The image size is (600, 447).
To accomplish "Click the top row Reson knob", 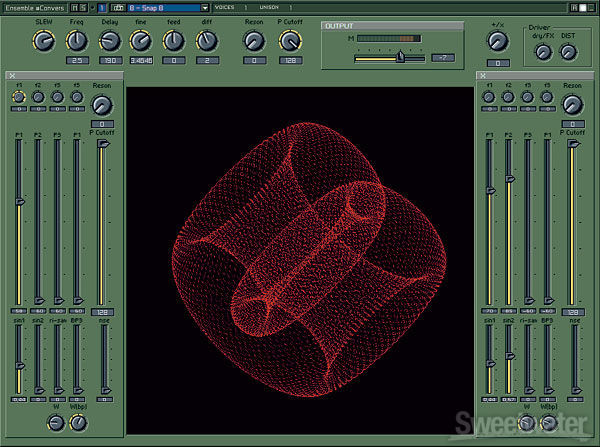I will 254,41.
